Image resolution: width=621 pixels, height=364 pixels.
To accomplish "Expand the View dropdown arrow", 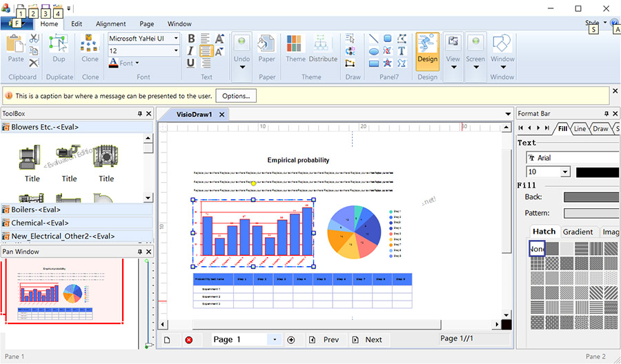I will point(454,68).
